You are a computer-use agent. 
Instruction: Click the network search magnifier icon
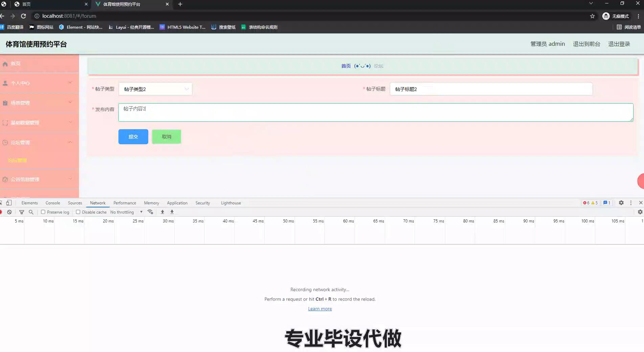tap(31, 212)
